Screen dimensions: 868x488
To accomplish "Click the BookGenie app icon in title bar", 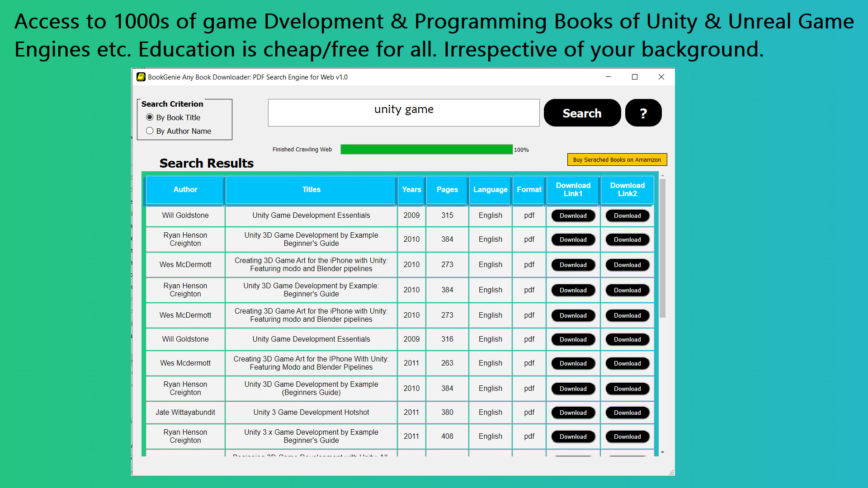I will (x=141, y=77).
